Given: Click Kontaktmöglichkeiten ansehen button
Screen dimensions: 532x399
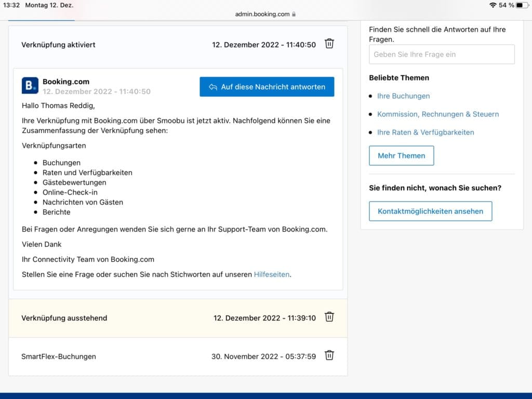Looking at the screenshot, I should tap(430, 211).
